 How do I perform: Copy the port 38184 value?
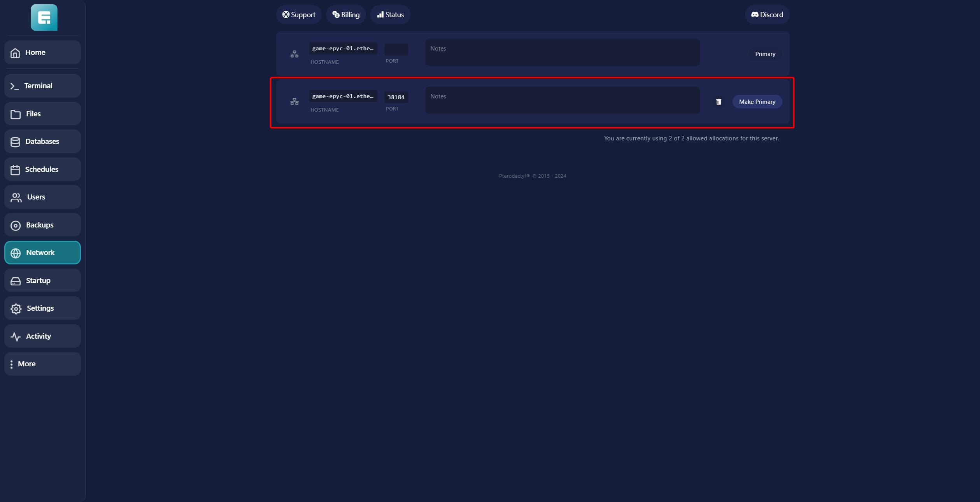(x=396, y=97)
